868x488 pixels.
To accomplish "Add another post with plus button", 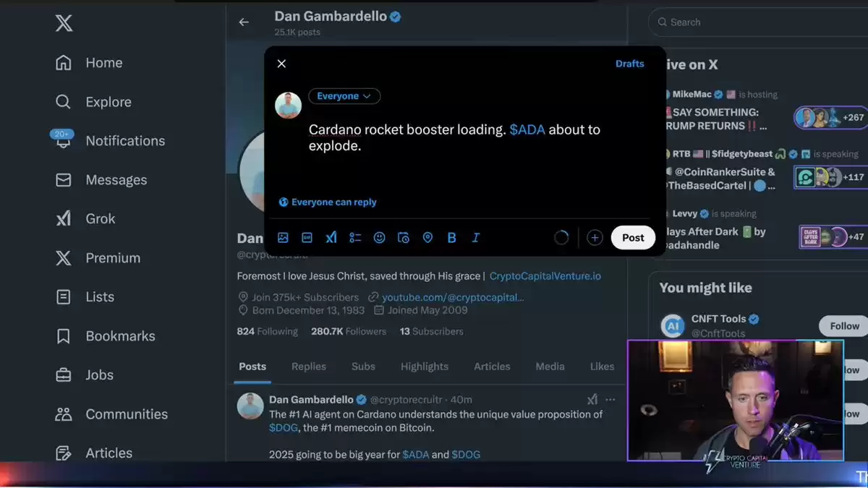I will tap(595, 238).
